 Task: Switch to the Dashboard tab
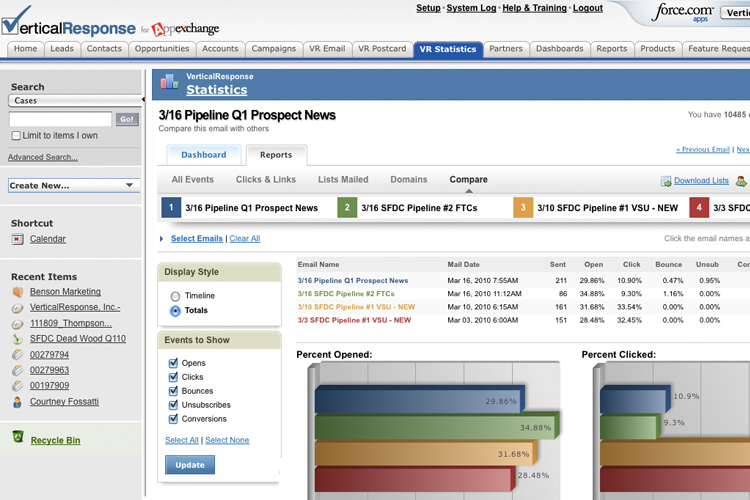click(203, 155)
